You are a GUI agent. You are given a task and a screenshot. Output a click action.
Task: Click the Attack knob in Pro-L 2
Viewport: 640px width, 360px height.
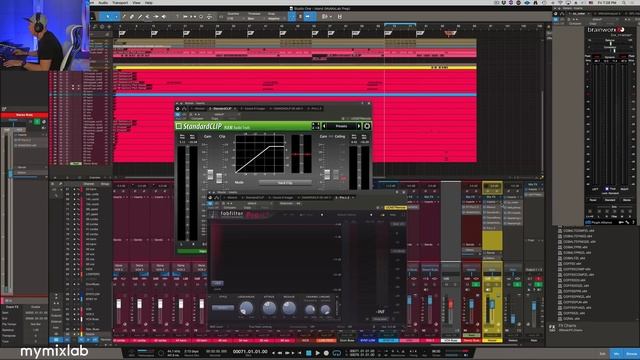pyautogui.click(x=269, y=308)
